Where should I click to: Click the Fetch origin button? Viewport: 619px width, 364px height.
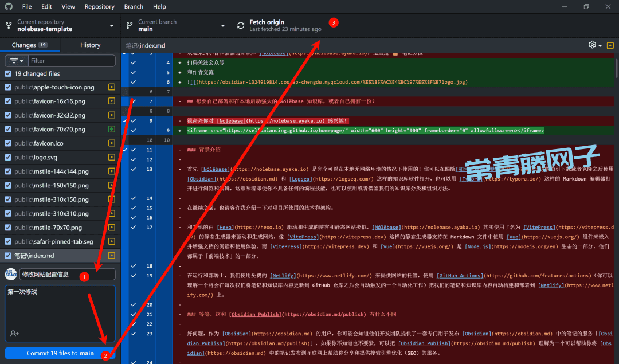click(287, 26)
